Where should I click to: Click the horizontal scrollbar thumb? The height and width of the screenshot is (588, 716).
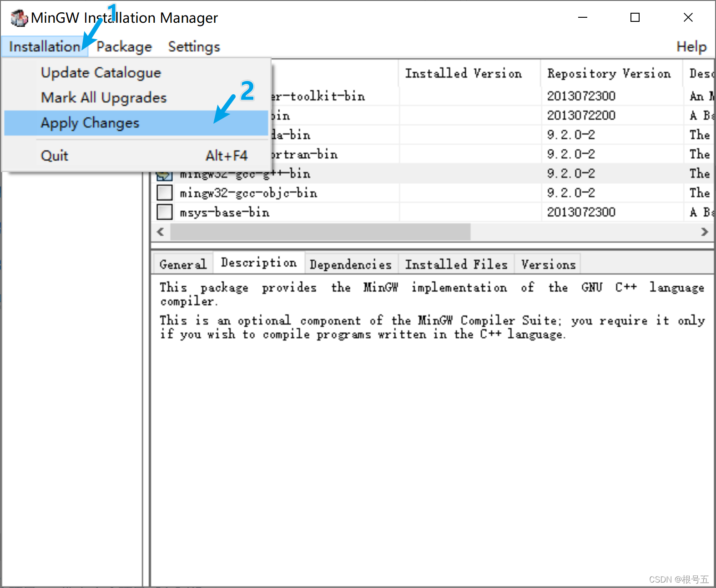click(320, 232)
